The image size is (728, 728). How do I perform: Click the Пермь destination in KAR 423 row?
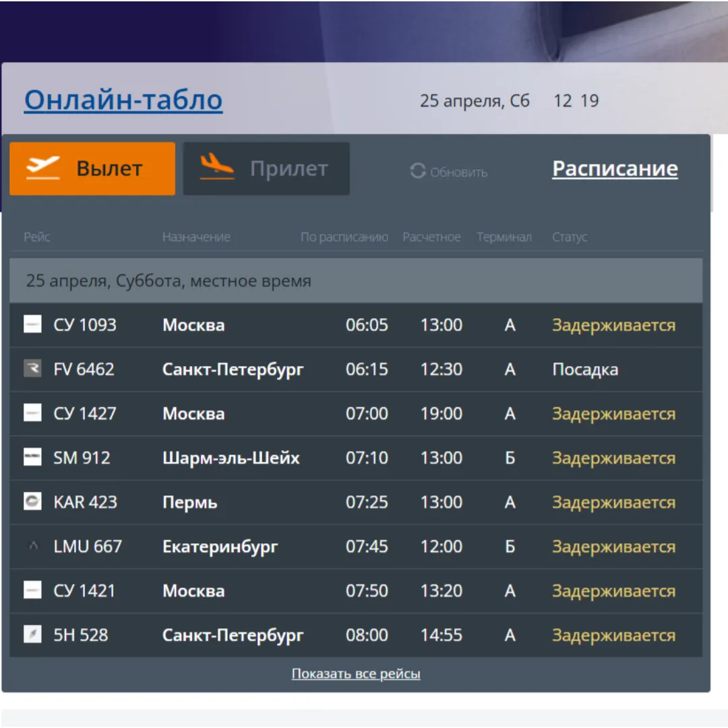pos(189,502)
